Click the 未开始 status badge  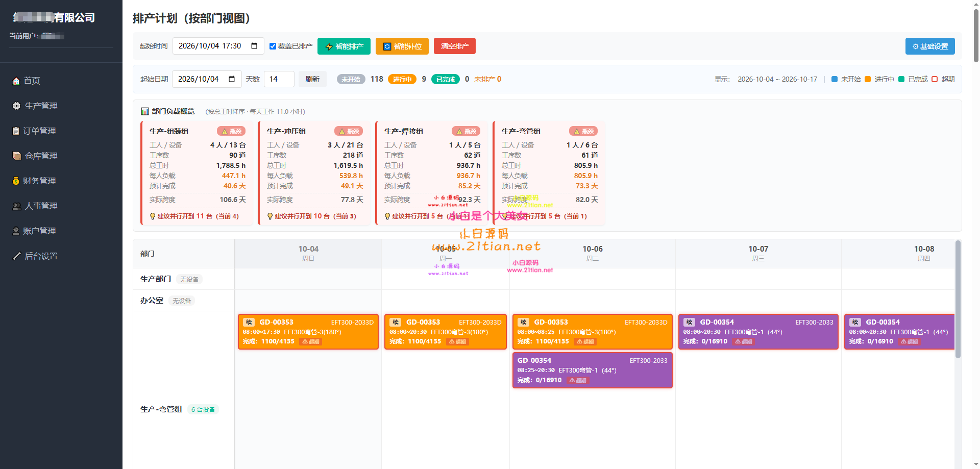[351, 79]
